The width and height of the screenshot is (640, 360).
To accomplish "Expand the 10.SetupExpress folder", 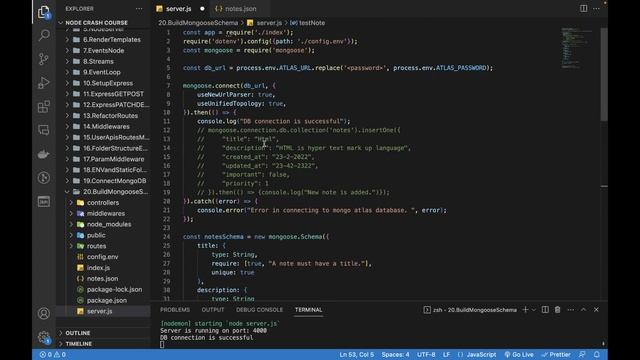I will (x=104, y=83).
